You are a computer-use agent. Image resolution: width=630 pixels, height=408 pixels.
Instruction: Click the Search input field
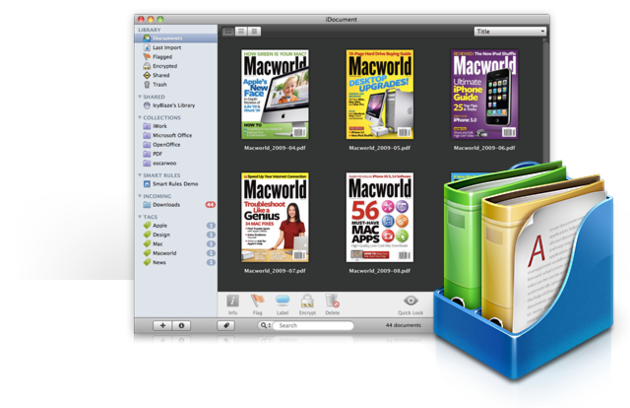click(x=313, y=325)
